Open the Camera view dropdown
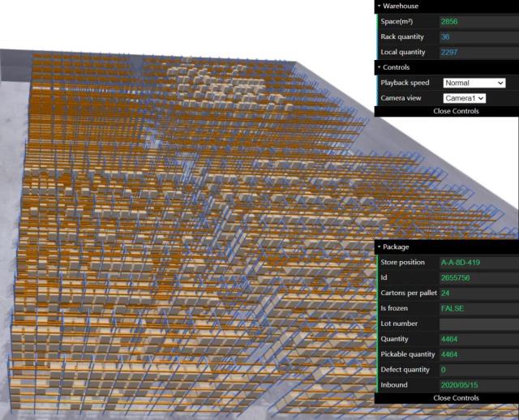 tap(464, 98)
